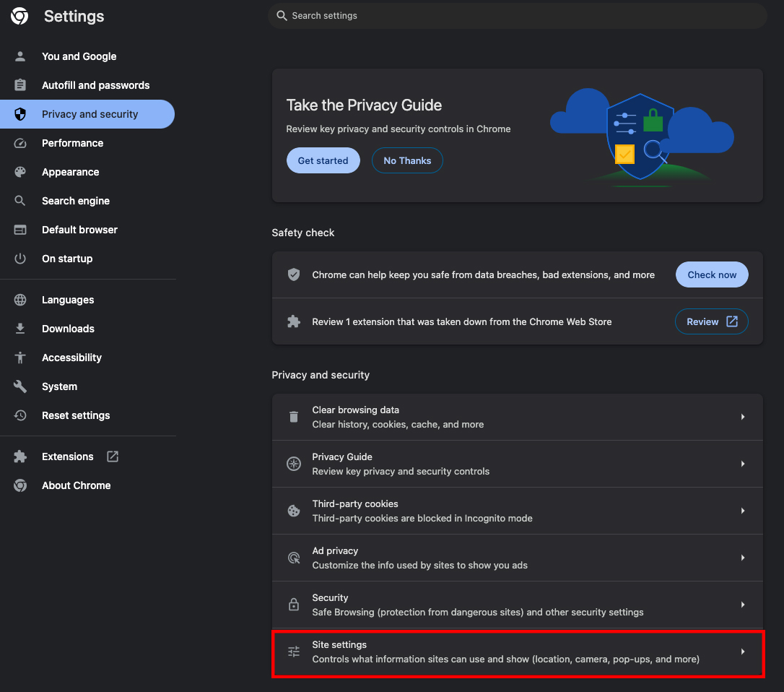Viewport: 784px width, 692px height.
Task: Expand Site settings with its arrow
Action: [743, 652]
